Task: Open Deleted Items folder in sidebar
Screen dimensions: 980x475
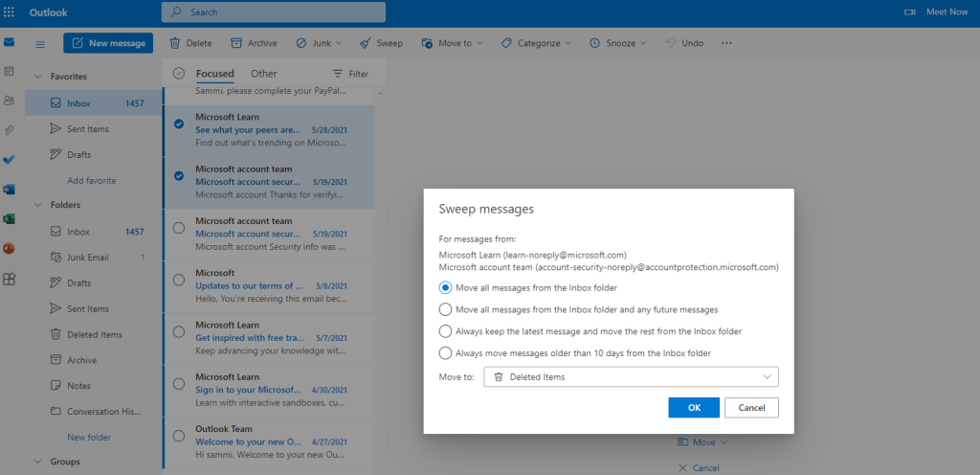Action: (x=93, y=334)
